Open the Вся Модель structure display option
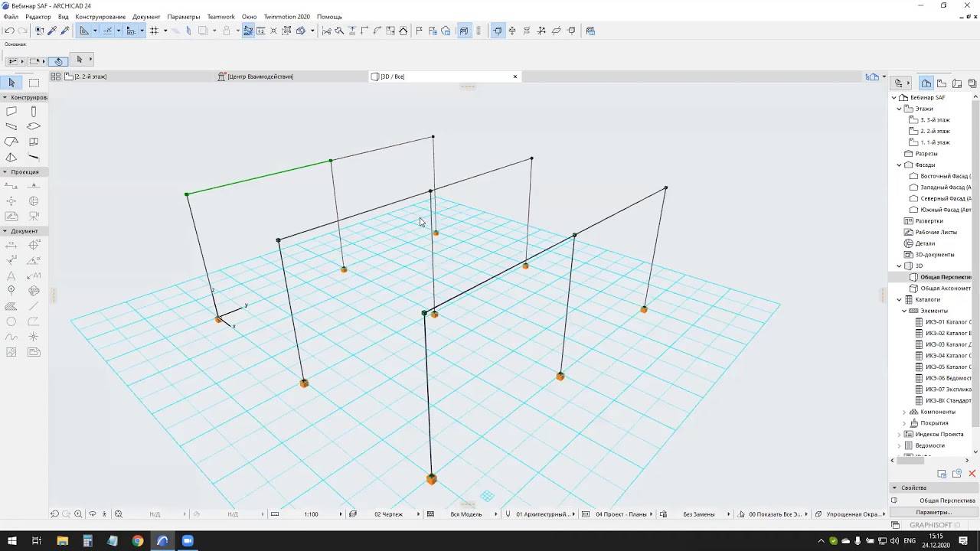Image resolution: width=980 pixels, height=551 pixels. pos(465,514)
